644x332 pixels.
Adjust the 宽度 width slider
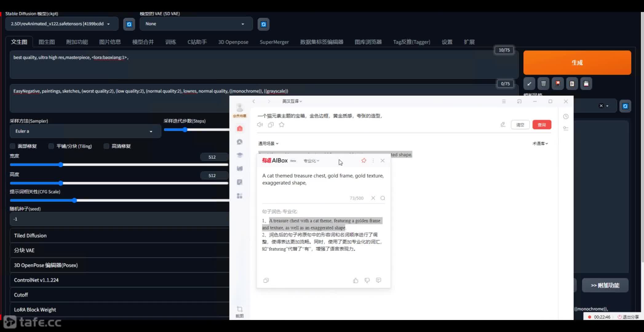tap(119, 165)
